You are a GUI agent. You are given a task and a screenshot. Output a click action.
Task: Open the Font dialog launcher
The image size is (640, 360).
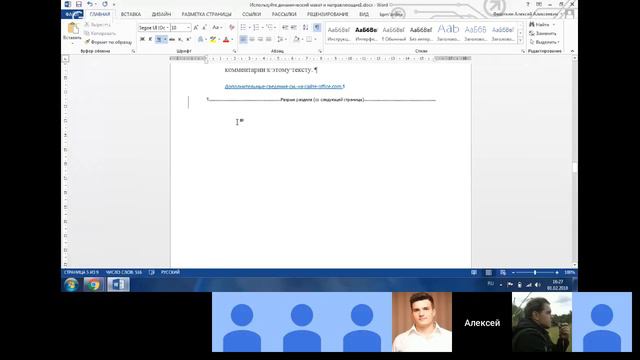tap(235, 51)
